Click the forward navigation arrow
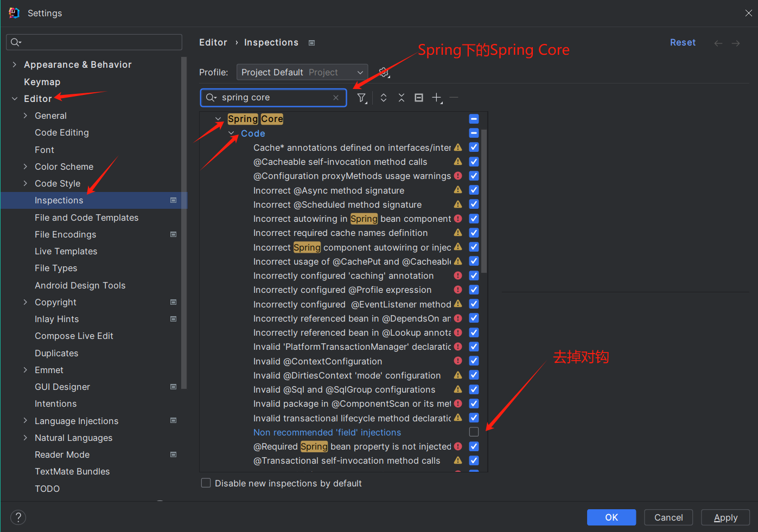The image size is (758, 532). pyautogui.click(x=736, y=43)
